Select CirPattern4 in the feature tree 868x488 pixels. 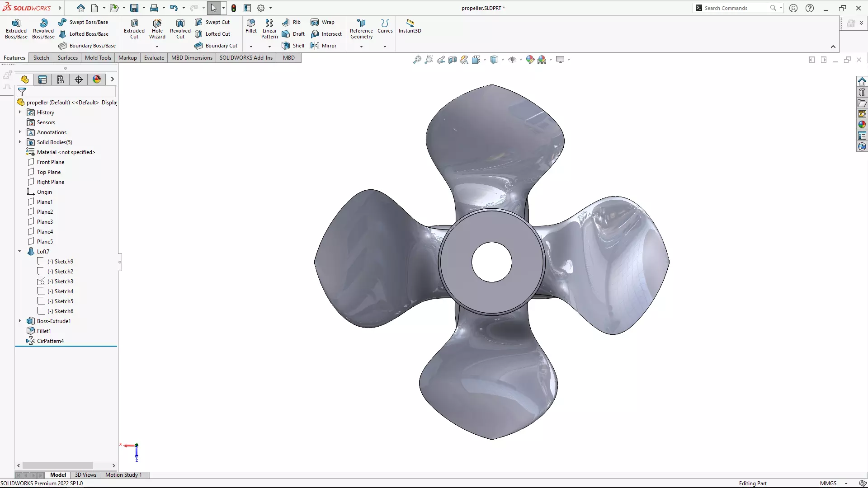[50, 341]
